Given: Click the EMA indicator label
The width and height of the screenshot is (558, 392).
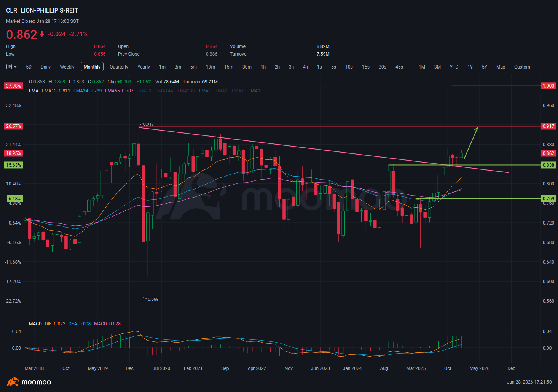Looking at the screenshot, I should point(34,91).
